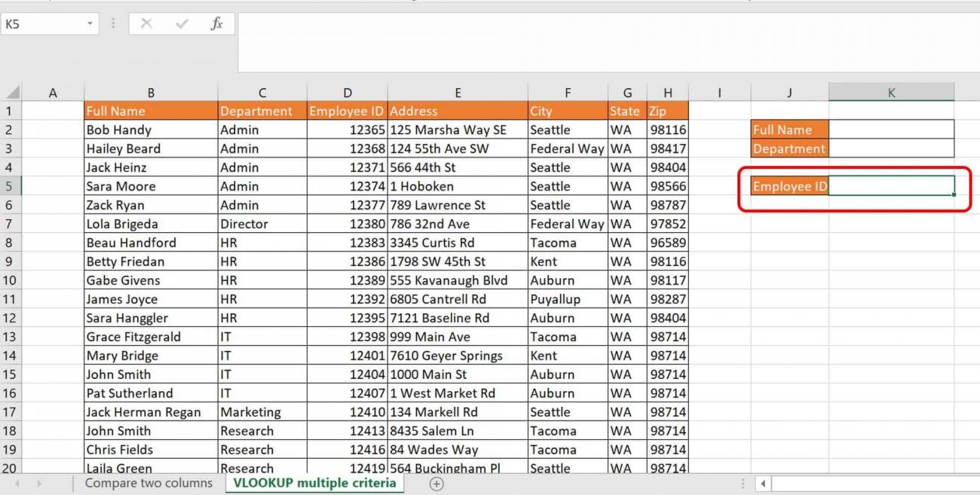
Task: Select column G header
Action: tap(627, 93)
